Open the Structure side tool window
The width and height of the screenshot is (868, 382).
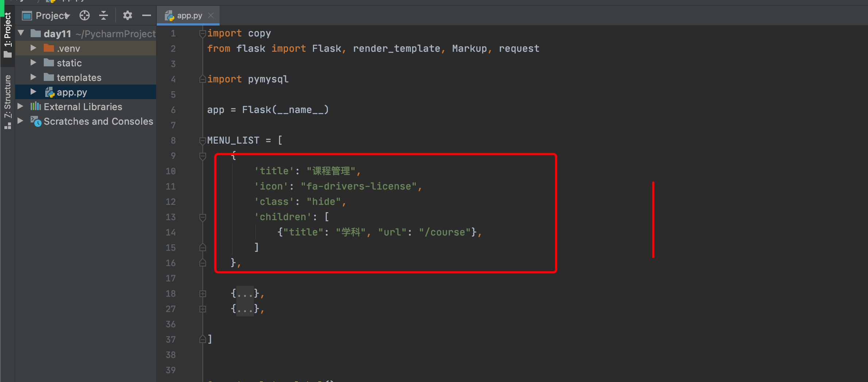click(x=7, y=102)
